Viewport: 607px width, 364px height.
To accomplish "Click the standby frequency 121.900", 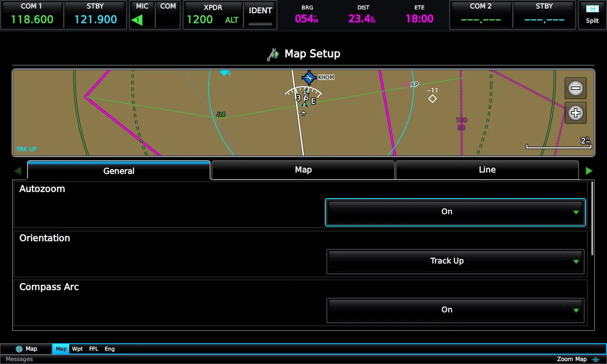I will click(95, 15).
